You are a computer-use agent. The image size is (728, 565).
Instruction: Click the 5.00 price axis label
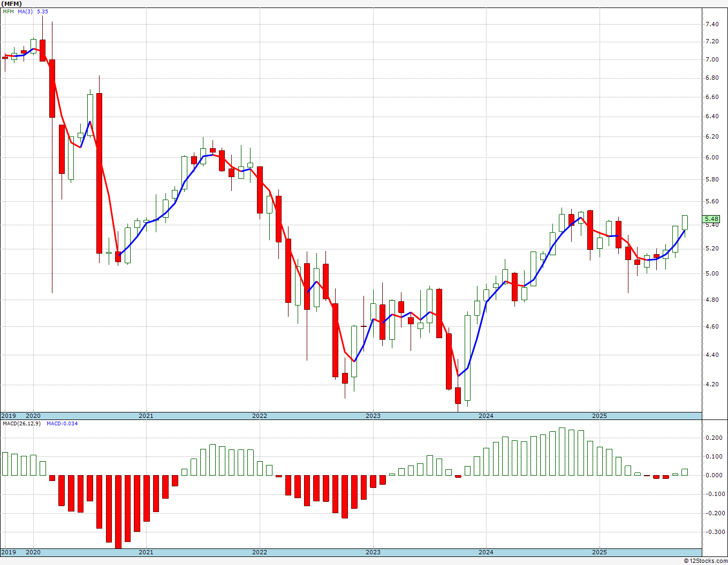point(712,273)
